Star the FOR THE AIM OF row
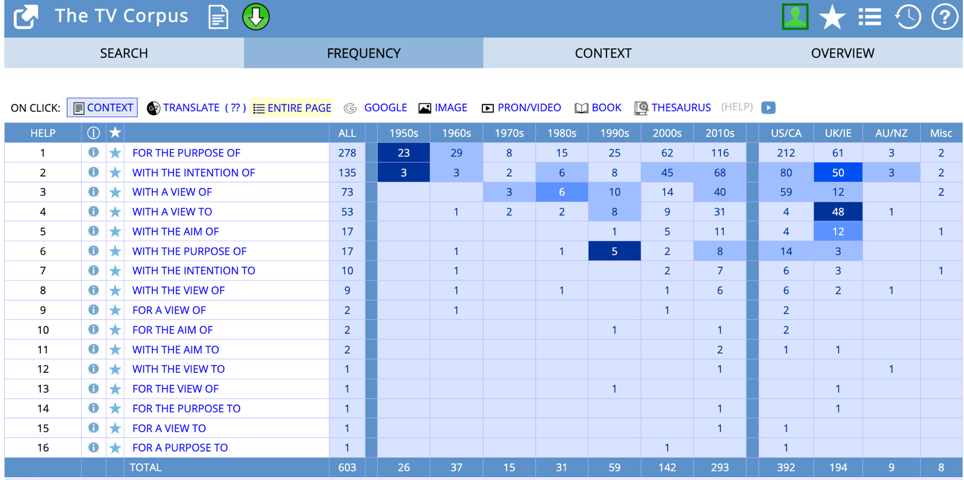This screenshot has width=964, height=480. (x=115, y=330)
